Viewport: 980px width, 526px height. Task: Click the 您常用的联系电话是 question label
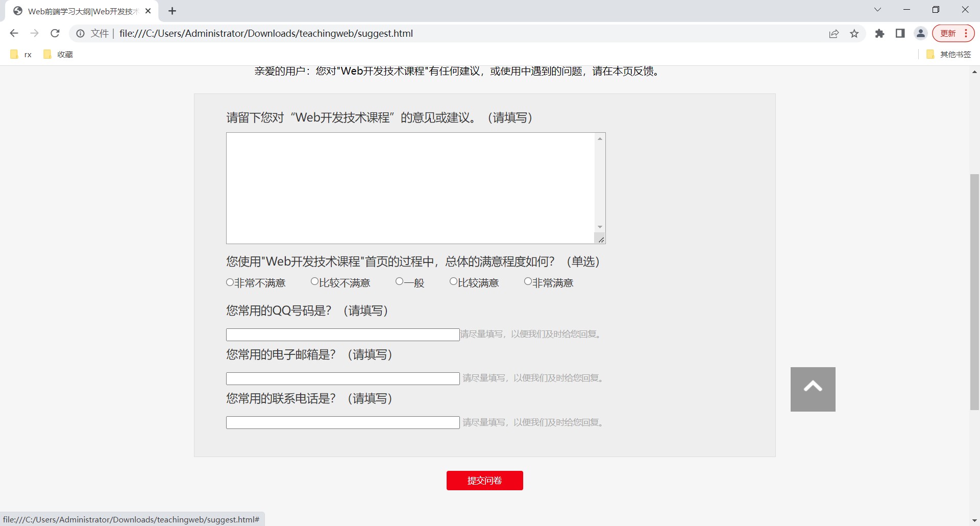[x=309, y=398]
